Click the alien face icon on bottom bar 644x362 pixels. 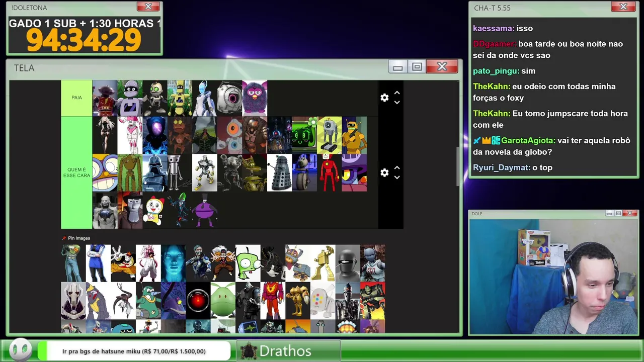21,349
